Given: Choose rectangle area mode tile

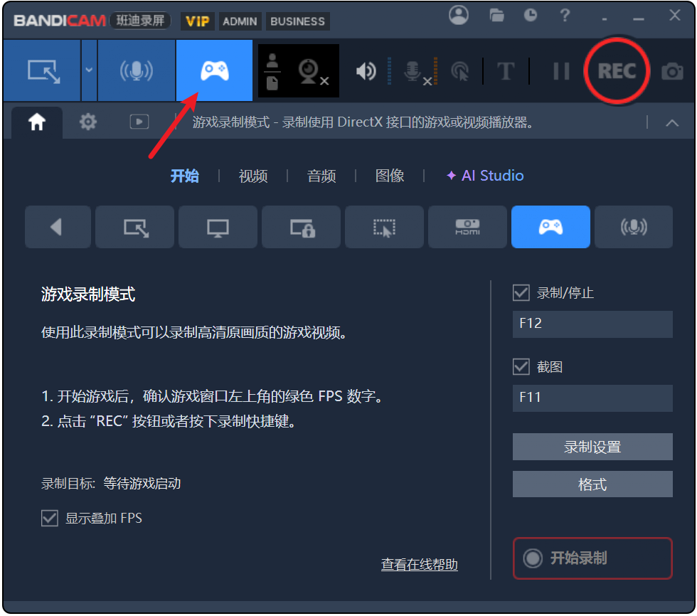Looking at the screenshot, I should tap(134, 227).
